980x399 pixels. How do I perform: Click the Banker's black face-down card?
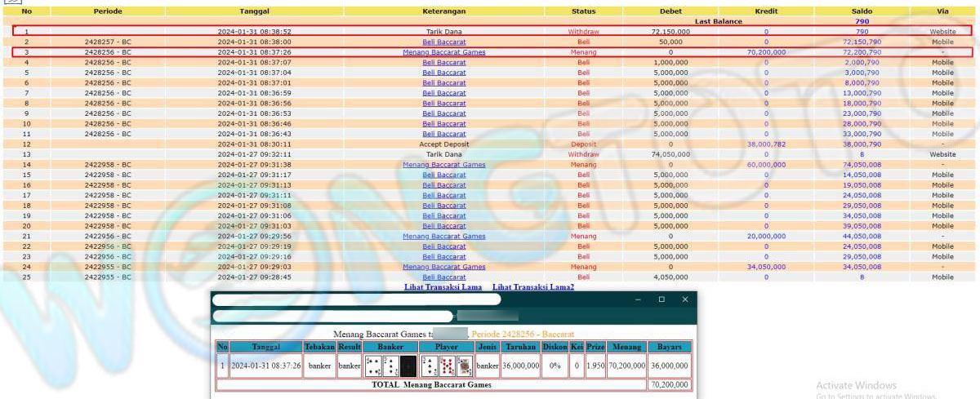(408, 366)
